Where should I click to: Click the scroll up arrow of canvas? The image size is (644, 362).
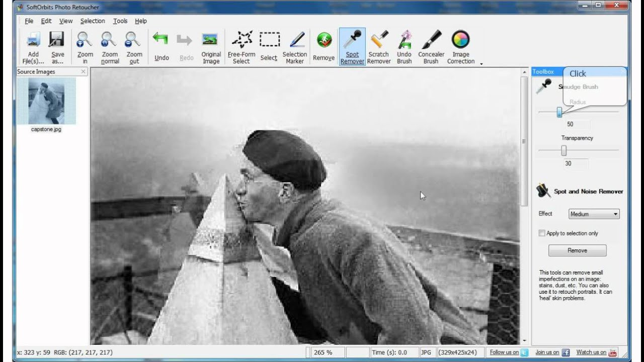[525, 72]
